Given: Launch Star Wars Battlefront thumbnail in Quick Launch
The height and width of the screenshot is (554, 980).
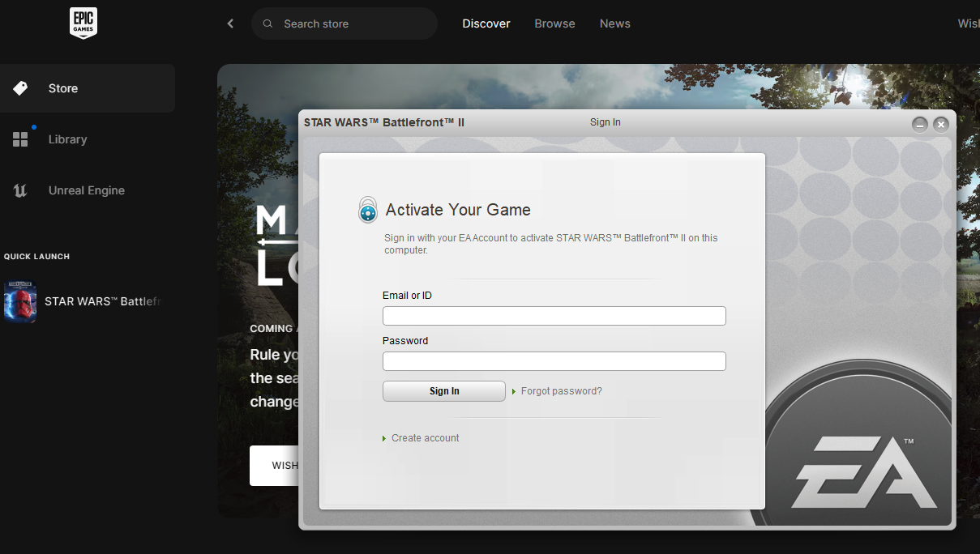Looking at the screenshot, I should click(20, 301).
